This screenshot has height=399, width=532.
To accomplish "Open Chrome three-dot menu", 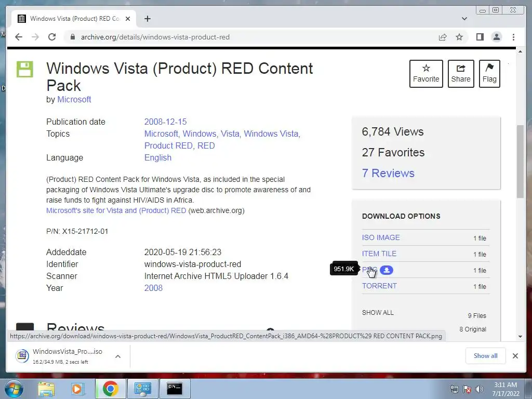I will pos(513,37).
